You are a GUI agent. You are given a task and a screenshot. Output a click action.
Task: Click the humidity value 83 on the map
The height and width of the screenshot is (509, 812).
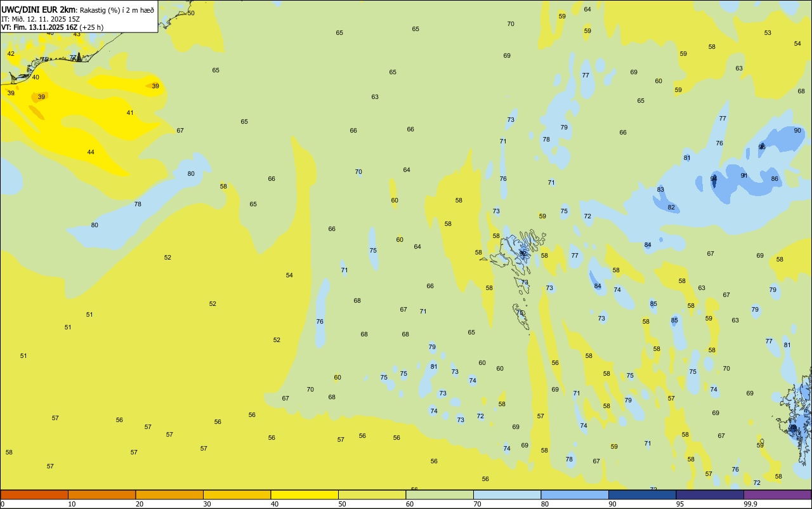pyautogui.click(x=660, y=190)
